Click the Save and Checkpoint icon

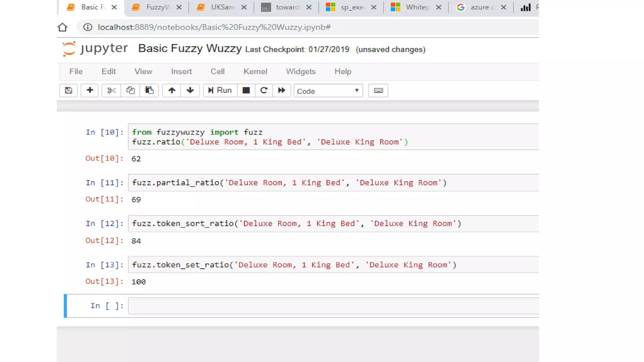click(68, 90)
